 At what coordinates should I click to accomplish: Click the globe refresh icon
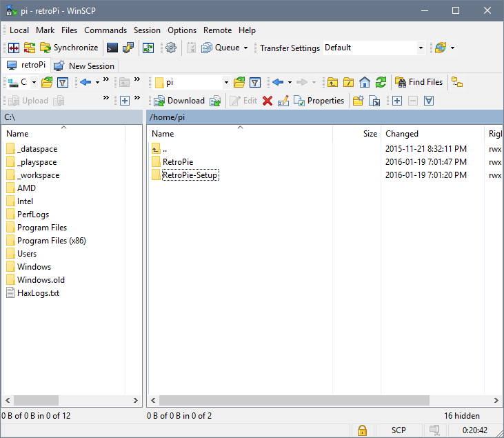441,48
